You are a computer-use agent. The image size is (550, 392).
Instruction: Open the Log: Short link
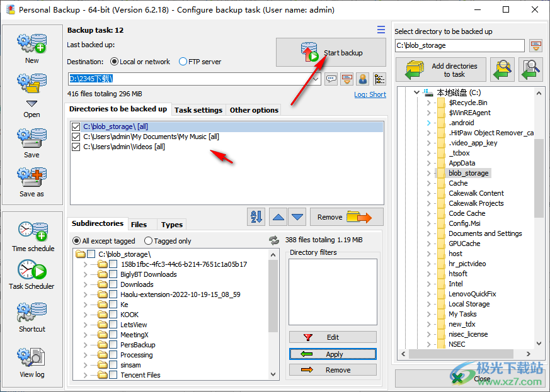click(370, 94)
